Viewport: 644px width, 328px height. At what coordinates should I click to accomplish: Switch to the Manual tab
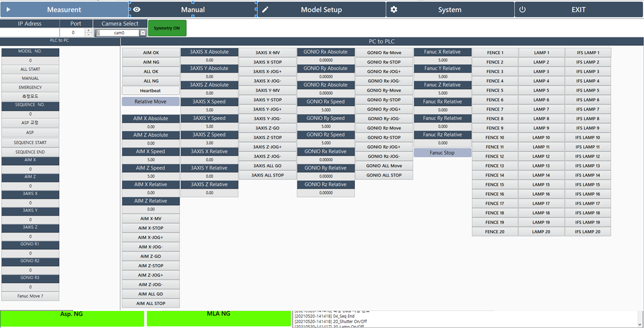(193, 10)
